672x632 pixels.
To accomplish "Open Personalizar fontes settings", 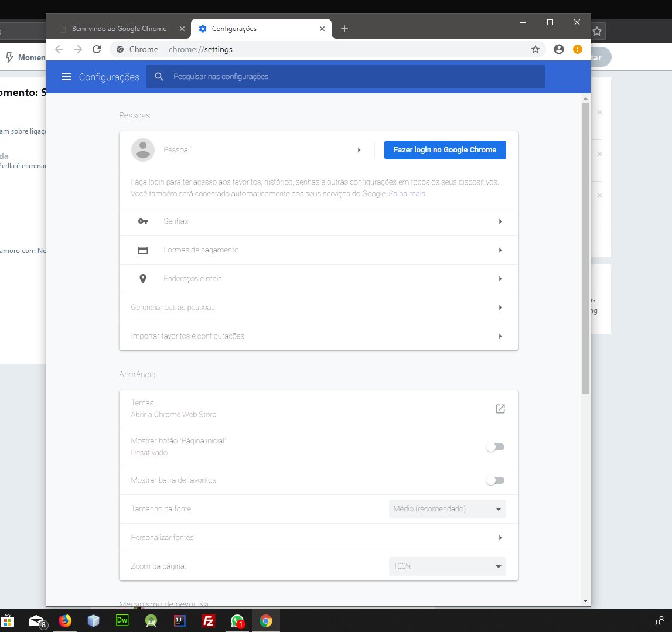I will point(319,538).
